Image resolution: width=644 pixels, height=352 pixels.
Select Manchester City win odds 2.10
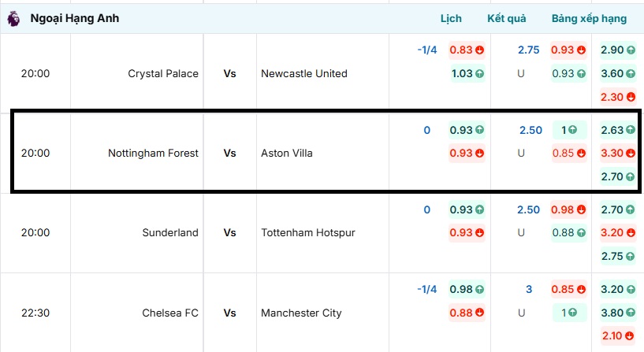pyautogui.click(x=617, y=336)
